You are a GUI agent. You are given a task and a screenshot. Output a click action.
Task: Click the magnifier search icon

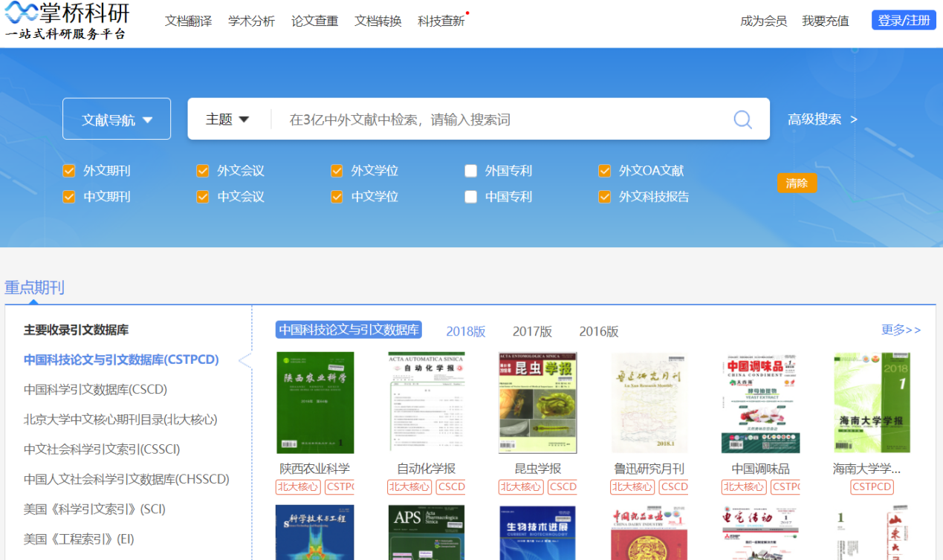(742, 120)
